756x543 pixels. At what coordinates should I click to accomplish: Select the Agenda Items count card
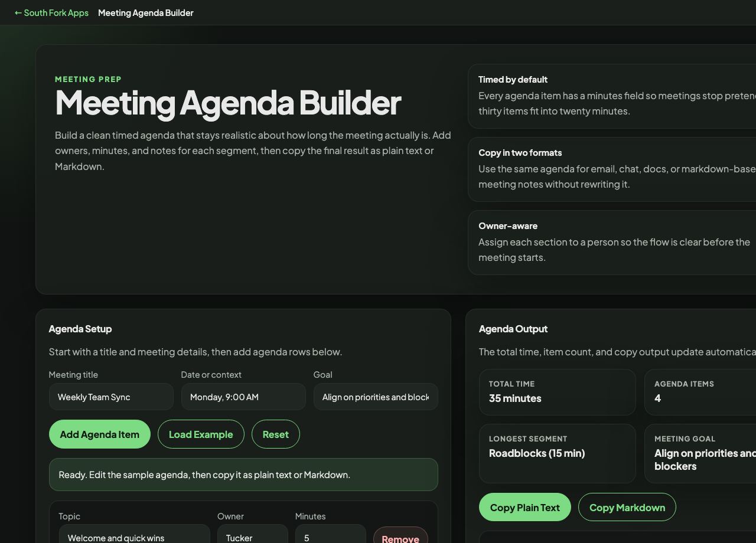[x=700, y=392]
